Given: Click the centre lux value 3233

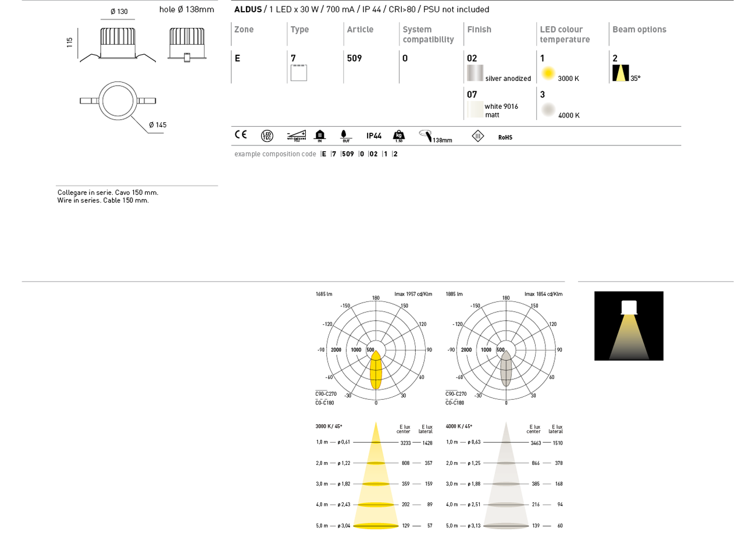Looking at the screenshot, I should pyautogui.click(x=405, y=443).
